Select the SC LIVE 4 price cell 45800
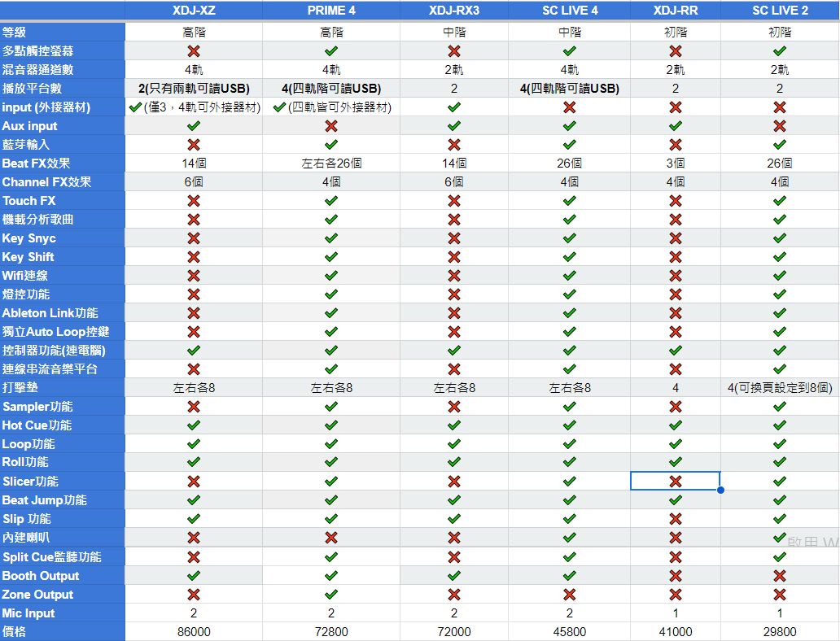 [x=569, y=632]
